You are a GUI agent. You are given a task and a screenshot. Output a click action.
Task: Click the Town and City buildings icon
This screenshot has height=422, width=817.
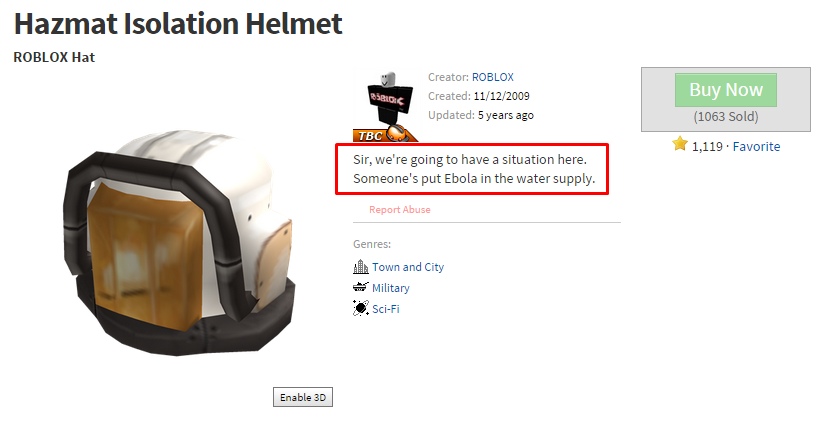tap(361, 267)
